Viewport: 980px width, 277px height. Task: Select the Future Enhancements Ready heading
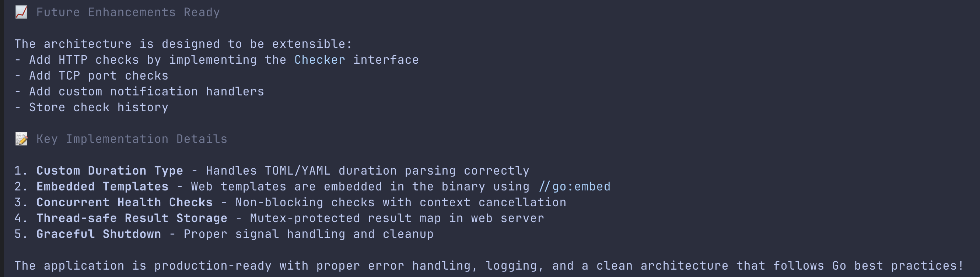(128, 12)
